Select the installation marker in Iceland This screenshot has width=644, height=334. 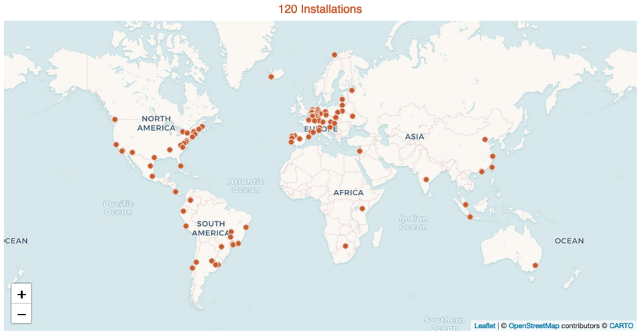tap(271, 77)
